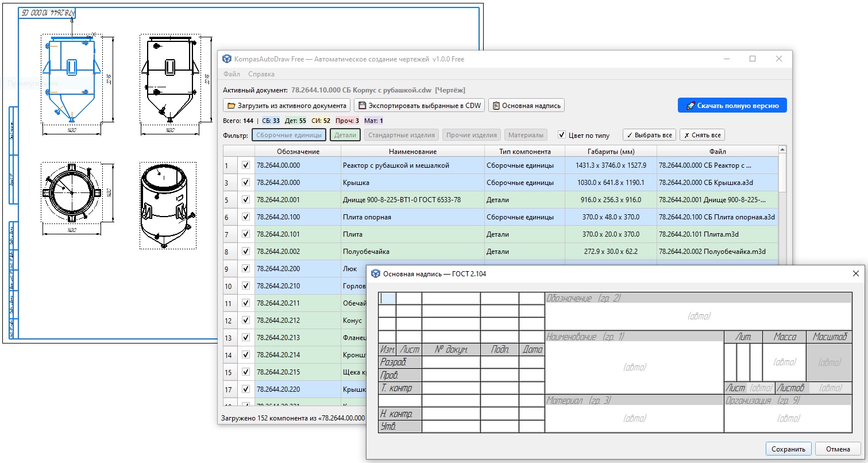Image resolution: width=868 pixels, height=463 pixels.
Task: Toggle the Цвет по типу checkbox
Action: tap(562, 135)
